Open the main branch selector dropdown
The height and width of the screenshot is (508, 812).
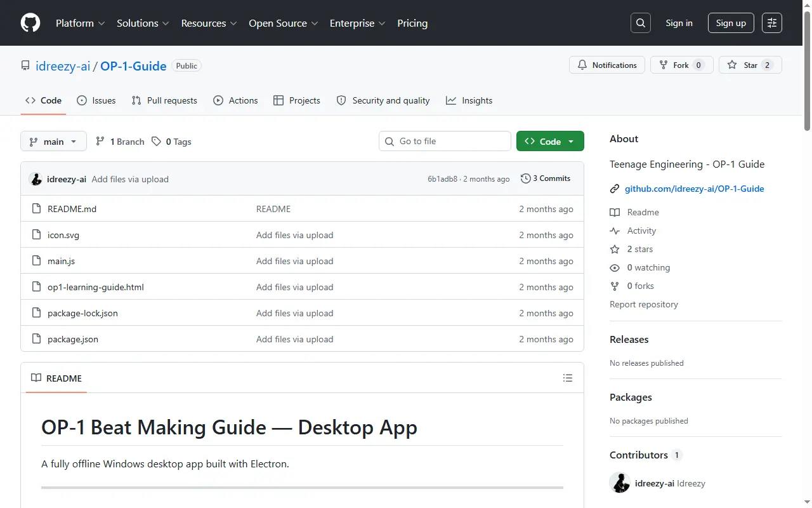click(53, 142)
